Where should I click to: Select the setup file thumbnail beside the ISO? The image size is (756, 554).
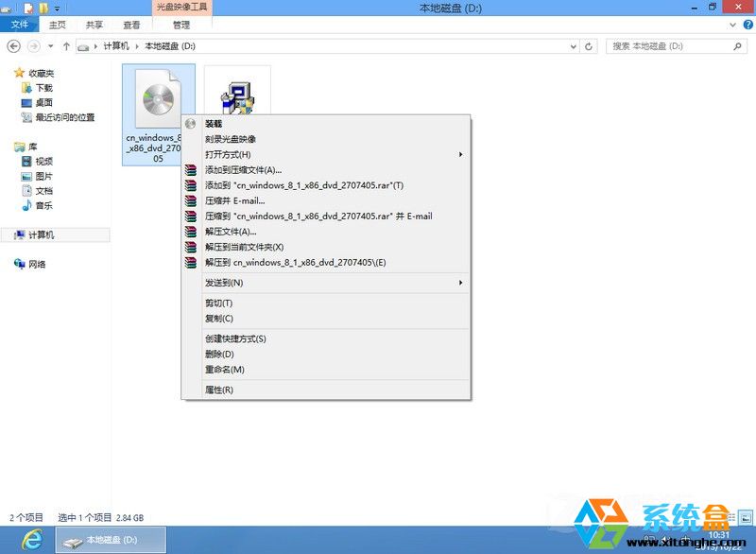[235, 95]
